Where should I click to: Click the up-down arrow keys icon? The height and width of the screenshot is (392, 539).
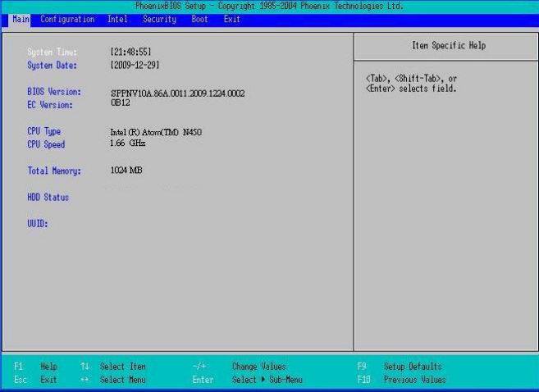coord(85,367)
